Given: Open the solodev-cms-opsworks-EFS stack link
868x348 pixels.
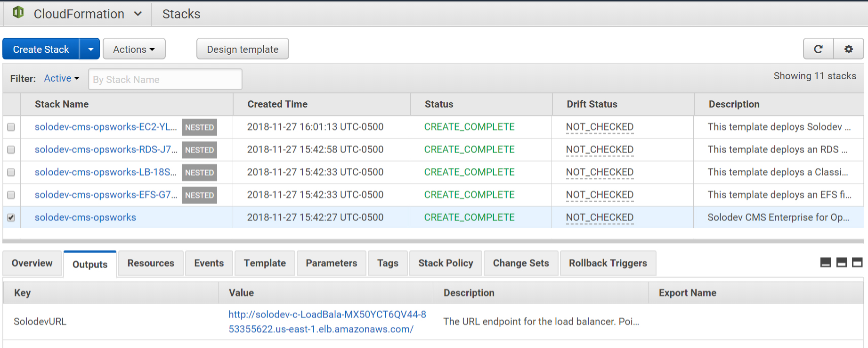Looking at the screenshot, I should pos(106,195).
